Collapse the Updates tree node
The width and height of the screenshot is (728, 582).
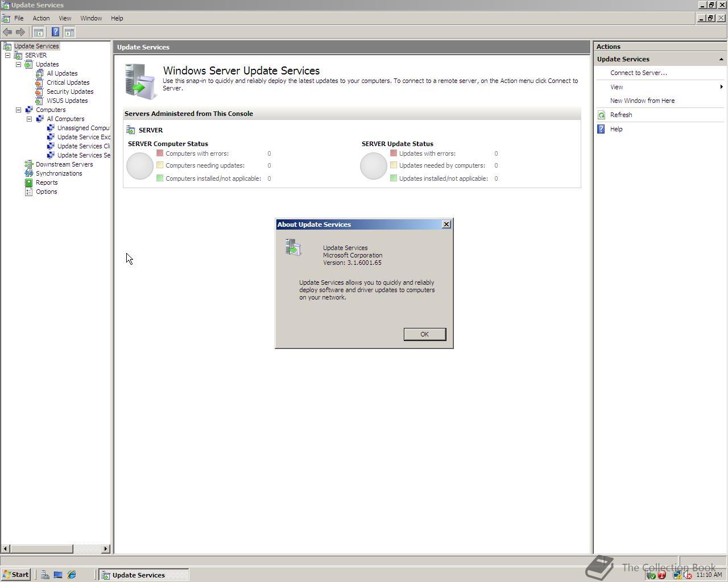pos(18,64)
